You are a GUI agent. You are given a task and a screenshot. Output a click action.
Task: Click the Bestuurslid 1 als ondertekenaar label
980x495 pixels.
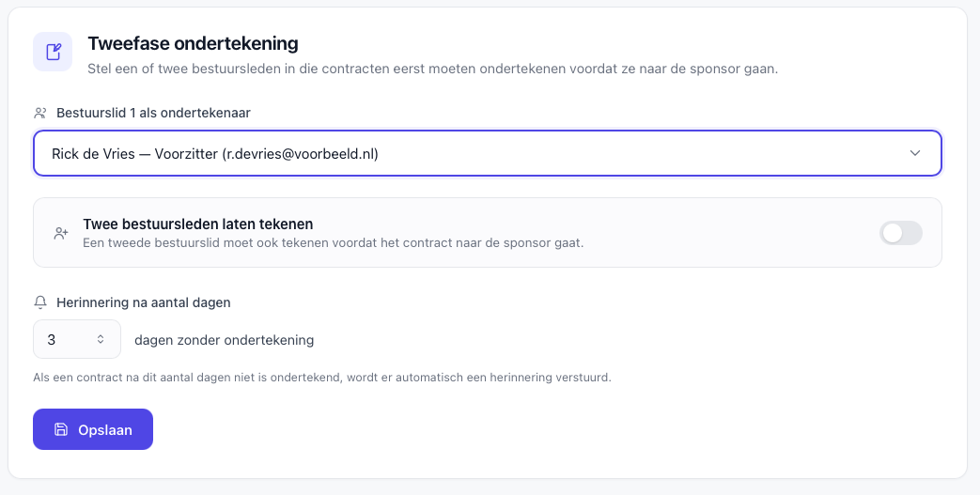153,113
